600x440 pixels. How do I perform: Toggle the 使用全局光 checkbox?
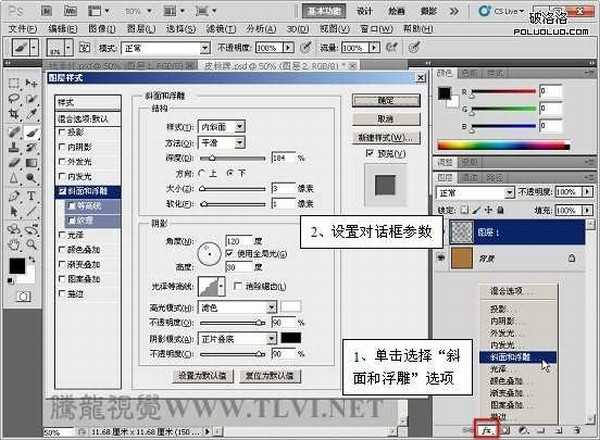229,253
